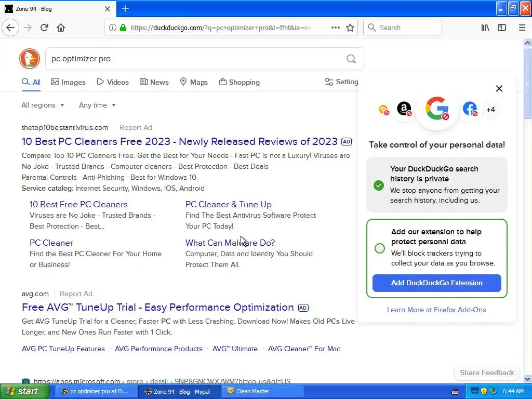Click the AD badge on first result
This screenshot has height=399, width=532.
pyautogui.click(x=347, y=141)
